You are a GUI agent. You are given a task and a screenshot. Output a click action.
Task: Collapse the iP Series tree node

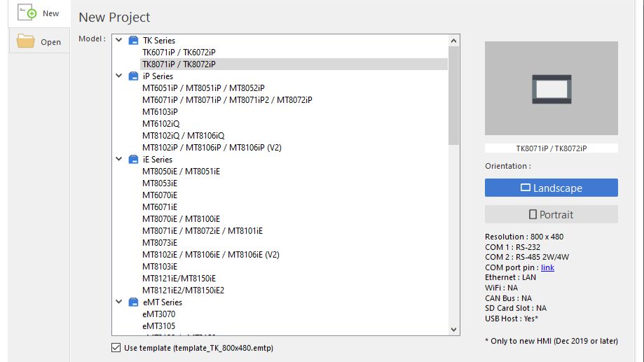119,76
